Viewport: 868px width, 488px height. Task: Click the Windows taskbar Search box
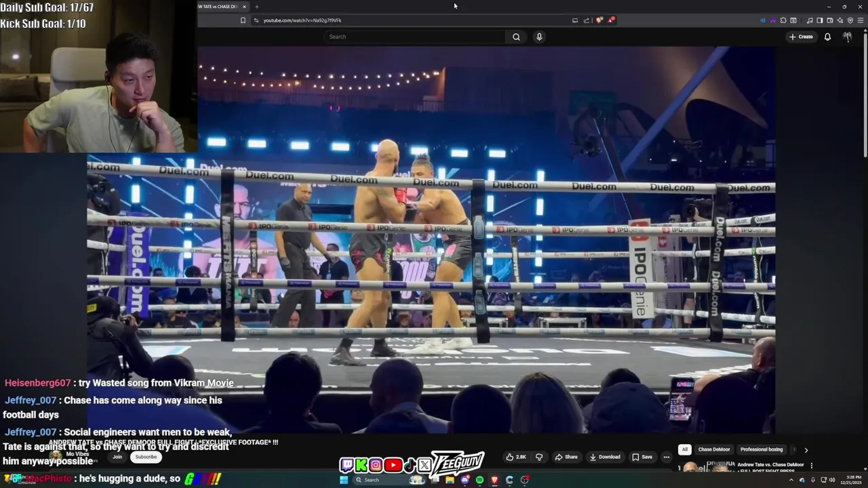click(389, 480)
